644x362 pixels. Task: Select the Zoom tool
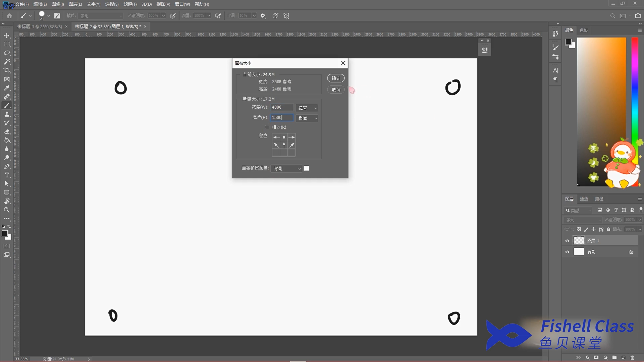click(x=7, y=210)
